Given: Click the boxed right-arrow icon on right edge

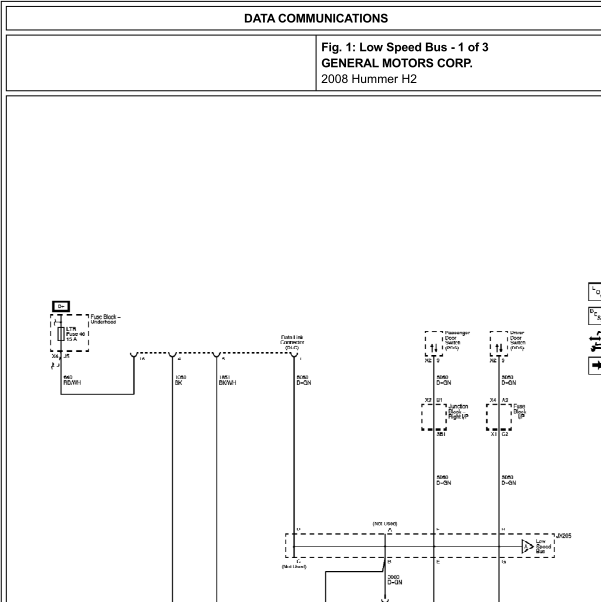Looking at the screenshot, I should pos(595,365).
